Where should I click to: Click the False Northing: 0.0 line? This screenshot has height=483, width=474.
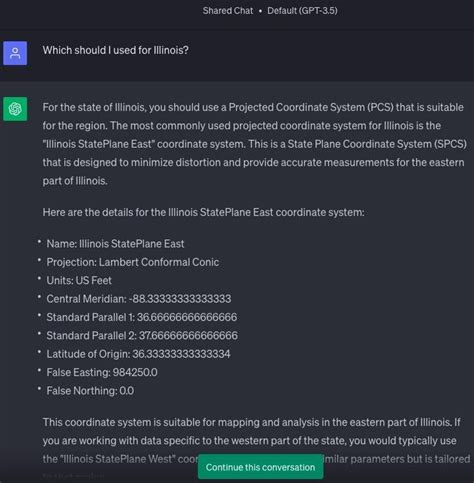pyautogui.click(x=90, y=390)
